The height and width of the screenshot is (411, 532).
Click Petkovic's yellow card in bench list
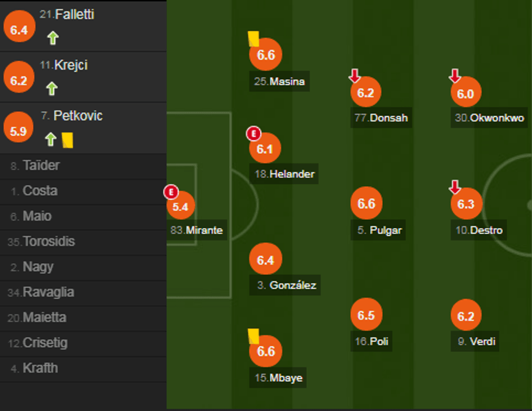click(67, 140)
